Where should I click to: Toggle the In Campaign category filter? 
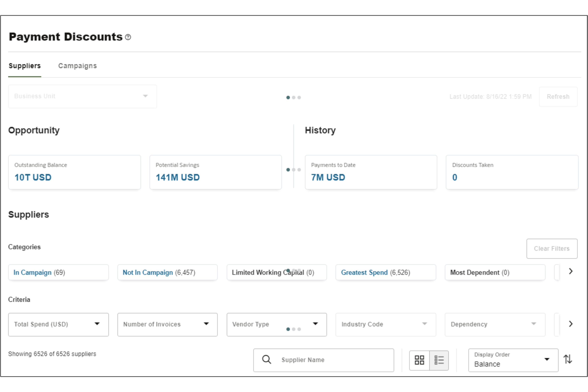[x=58, y=272]
